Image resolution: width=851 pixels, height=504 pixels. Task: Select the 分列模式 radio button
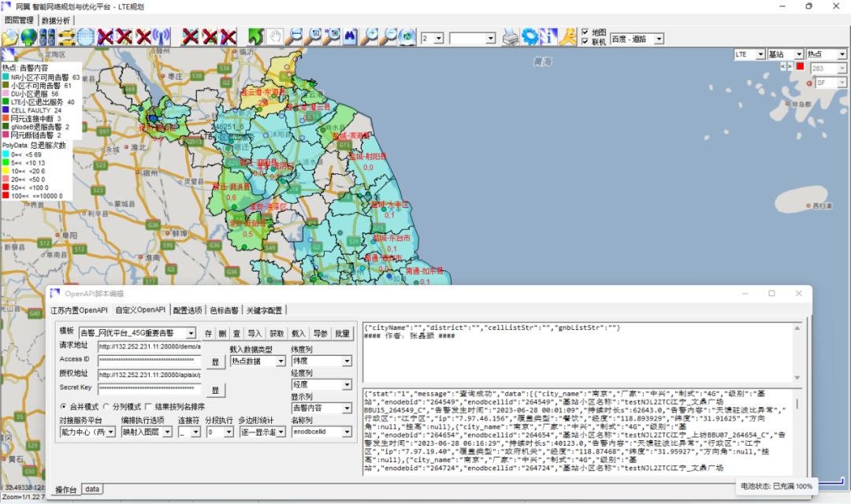click(107, 407)
